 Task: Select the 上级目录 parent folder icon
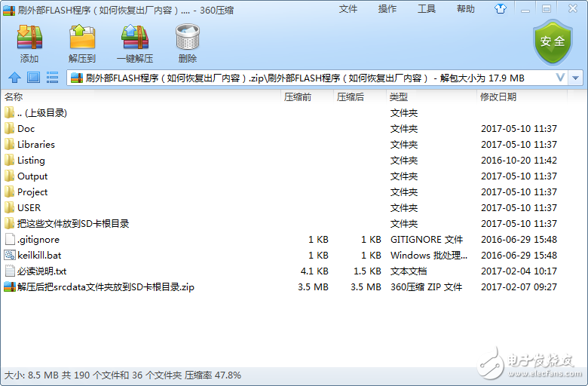(9, 112)
